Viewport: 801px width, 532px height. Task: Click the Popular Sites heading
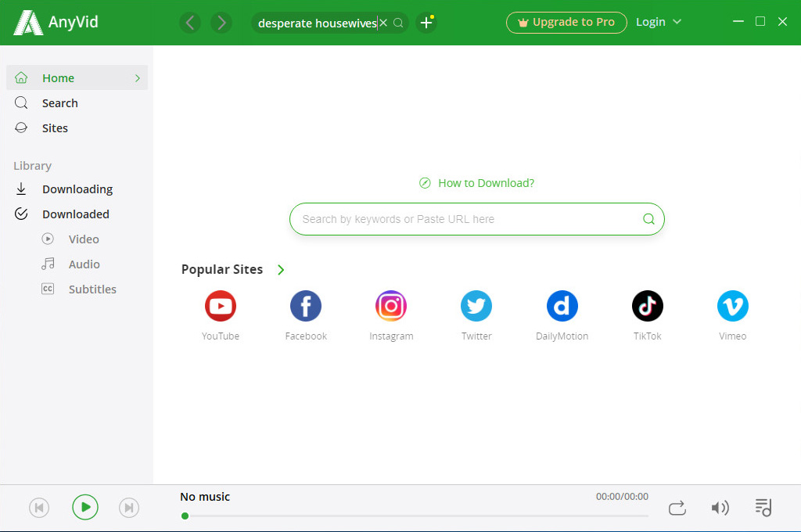(x=222, y=269)
